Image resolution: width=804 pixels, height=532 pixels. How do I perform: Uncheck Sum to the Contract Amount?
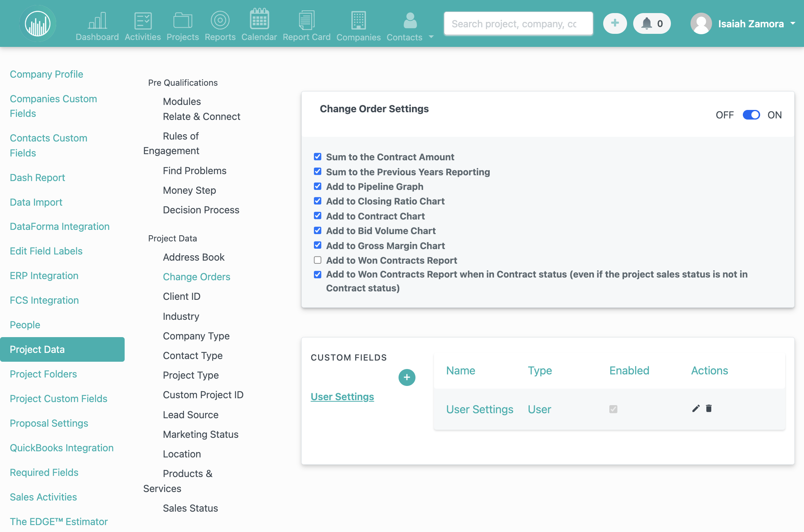317,156
